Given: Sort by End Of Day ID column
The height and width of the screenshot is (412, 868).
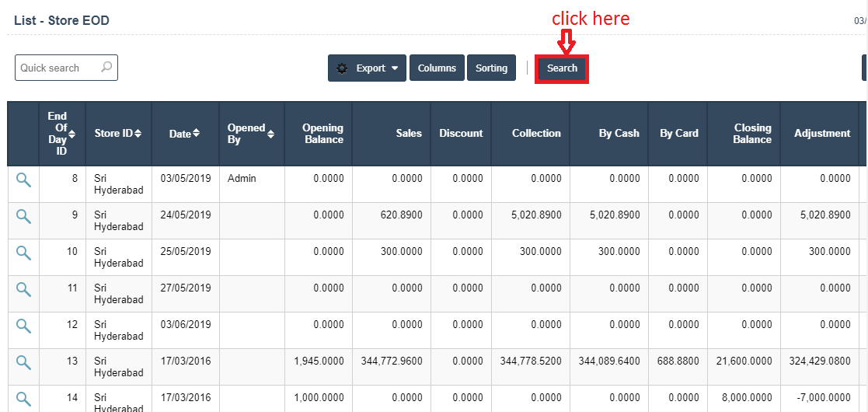Looking at the screenshot, I should (61, 134).
